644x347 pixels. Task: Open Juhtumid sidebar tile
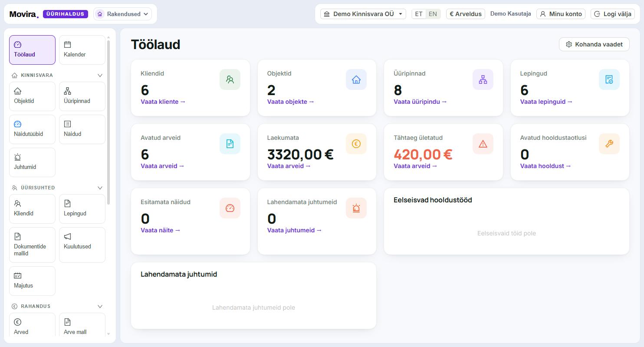click(32, 162)
